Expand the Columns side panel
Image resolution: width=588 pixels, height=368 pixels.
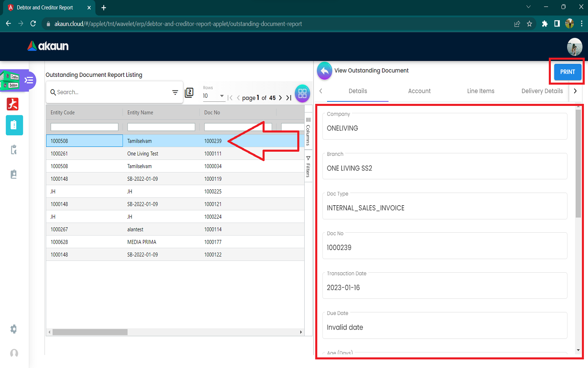point(308,132)
